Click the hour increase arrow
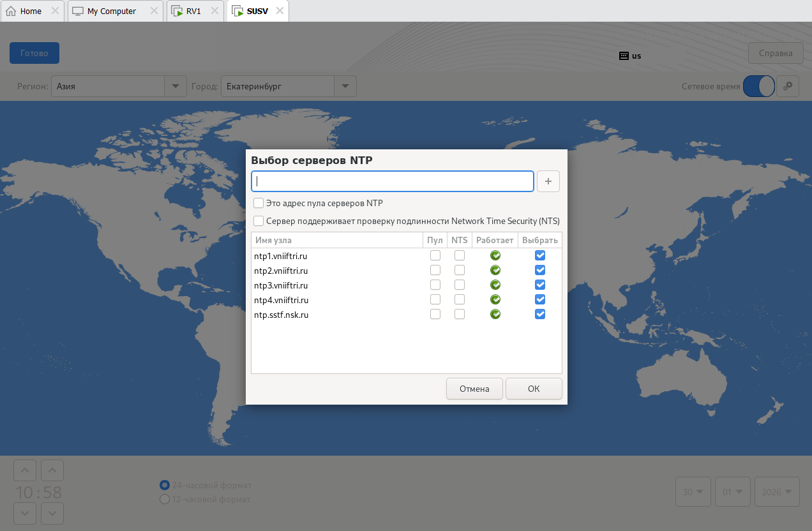 click(25, 471)
